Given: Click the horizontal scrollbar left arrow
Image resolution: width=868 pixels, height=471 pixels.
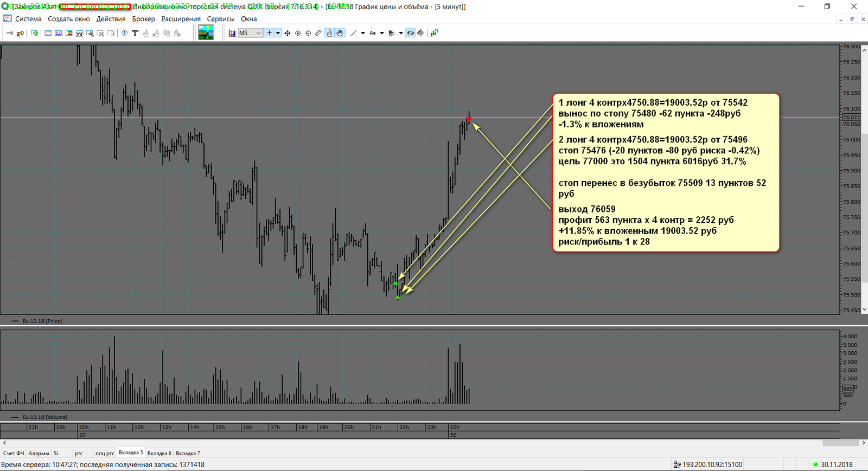Looking at the screenshot, I should point(4,443).
